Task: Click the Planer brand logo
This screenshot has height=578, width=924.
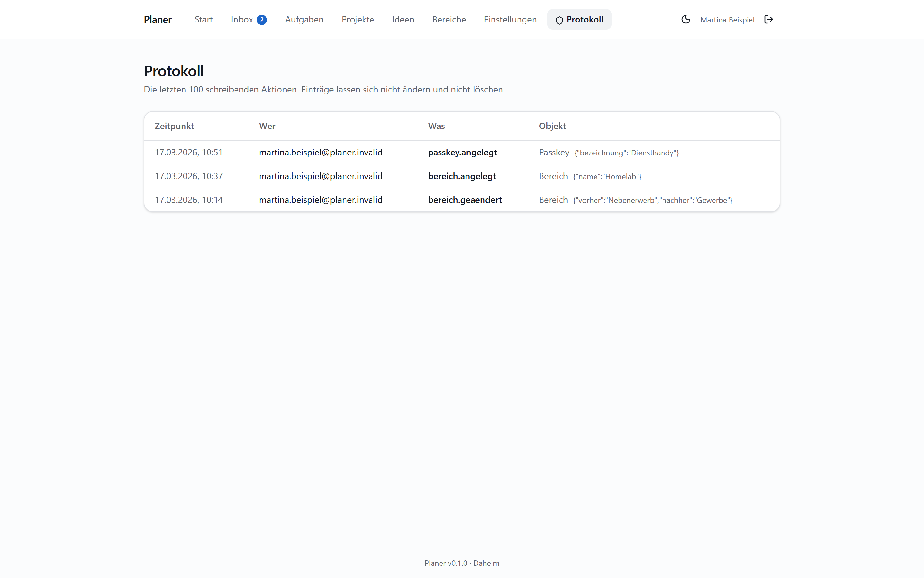Action: coord(158,20)
